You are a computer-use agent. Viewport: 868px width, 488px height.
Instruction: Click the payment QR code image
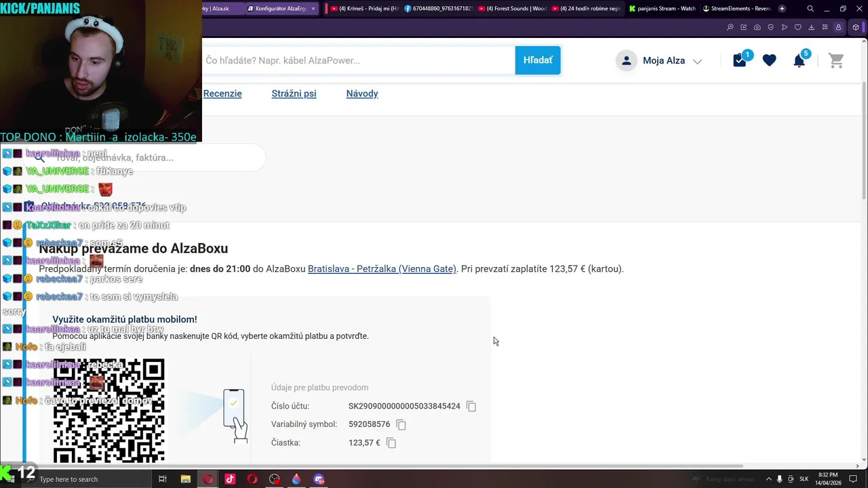point(109,410)
